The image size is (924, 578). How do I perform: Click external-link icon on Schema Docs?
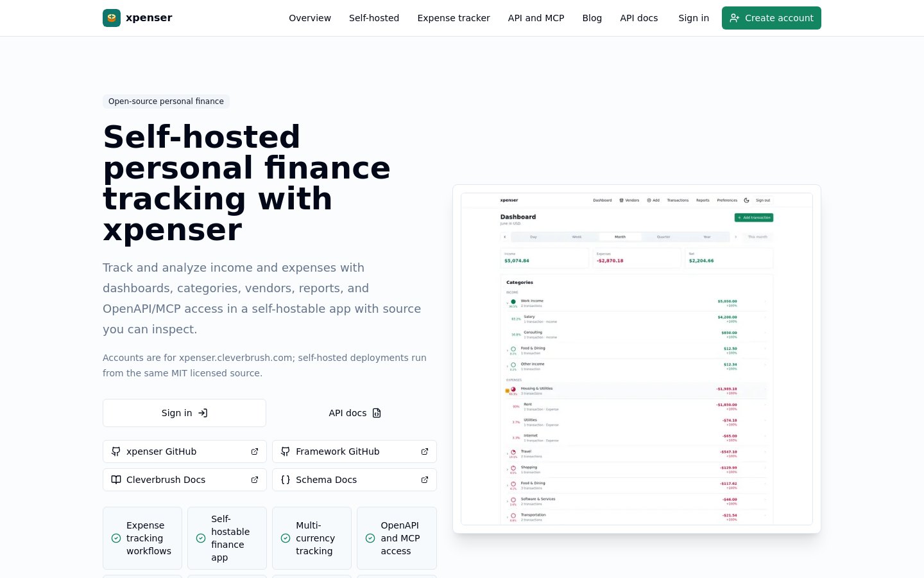pyautogui.click(x=425, y=480)
